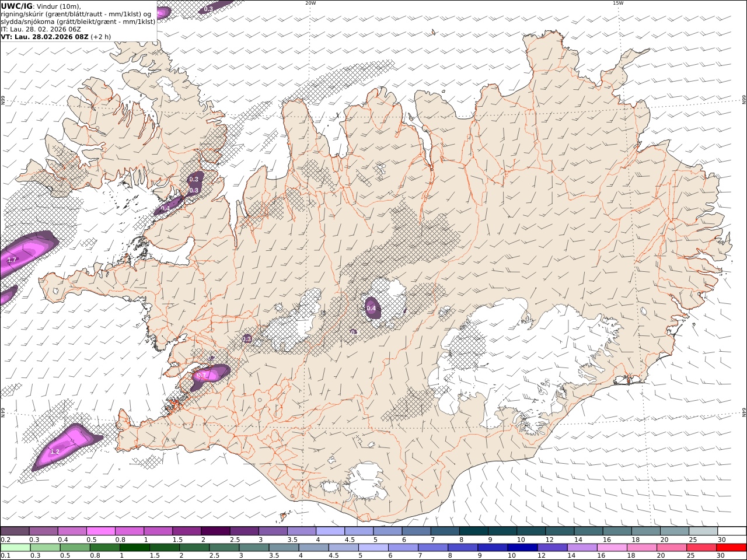Select the navy blue 10–12 rain scale swatch
747x560 pixels.
(522, 548)
